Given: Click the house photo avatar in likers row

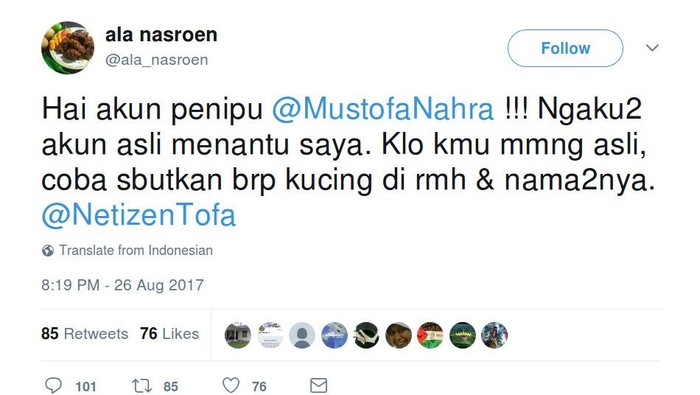Looking at the screenshot, I should coord(238,335).
